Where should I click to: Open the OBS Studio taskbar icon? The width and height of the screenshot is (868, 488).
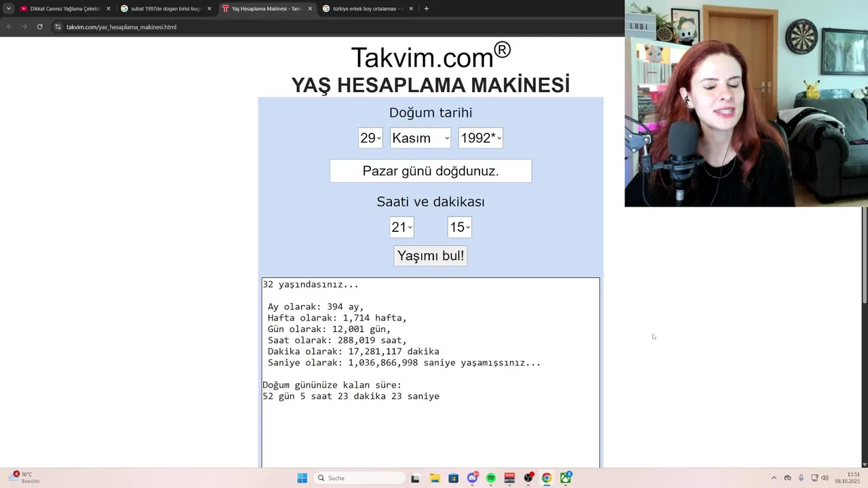pos(528,478)
